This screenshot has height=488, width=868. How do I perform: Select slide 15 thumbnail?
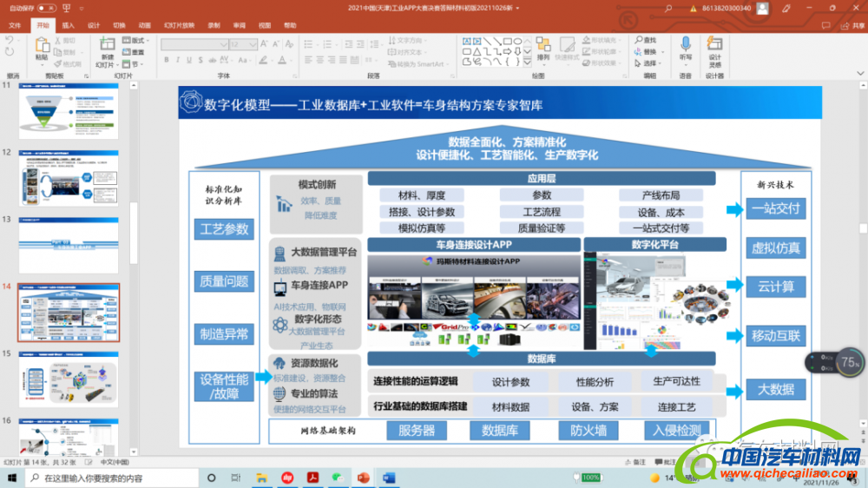coord(69,379)
